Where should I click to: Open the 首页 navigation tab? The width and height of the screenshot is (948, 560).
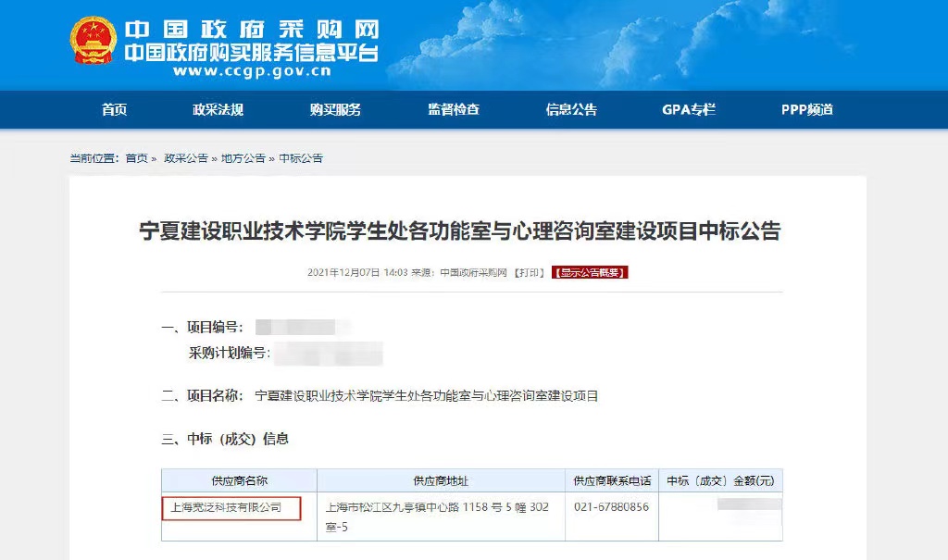[114, 109]
